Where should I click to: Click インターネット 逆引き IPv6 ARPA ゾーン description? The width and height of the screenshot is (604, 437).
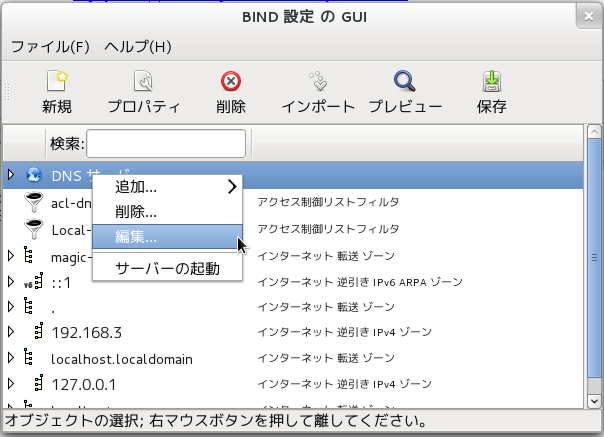360,282
